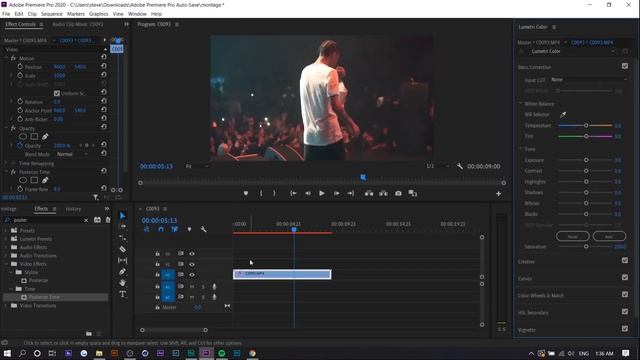The height and width of the screenshot is (360, 640).
Task: Disable Basic Correction checkbox
Action: pyautogui.click(x=625, y=66)
